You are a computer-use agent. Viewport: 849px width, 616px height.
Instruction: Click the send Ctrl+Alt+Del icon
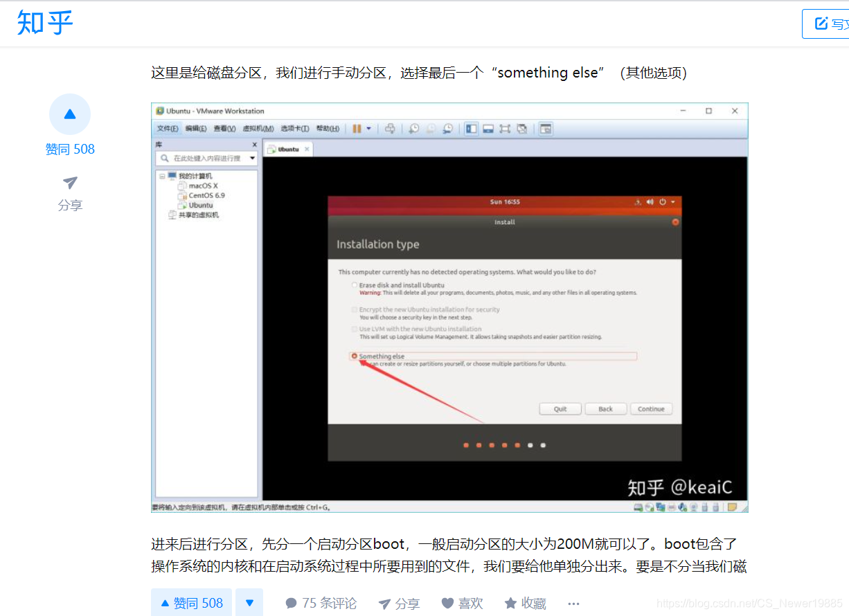pyautogui.click(x=391, y=129)
